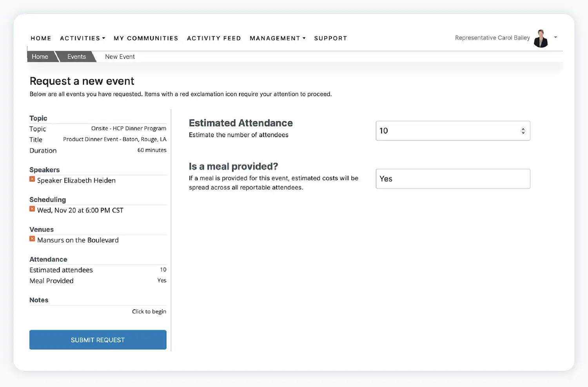The height and width of the screenshot is (387, 588).
Task: Open My Communities page
Action: pos(146,38)
